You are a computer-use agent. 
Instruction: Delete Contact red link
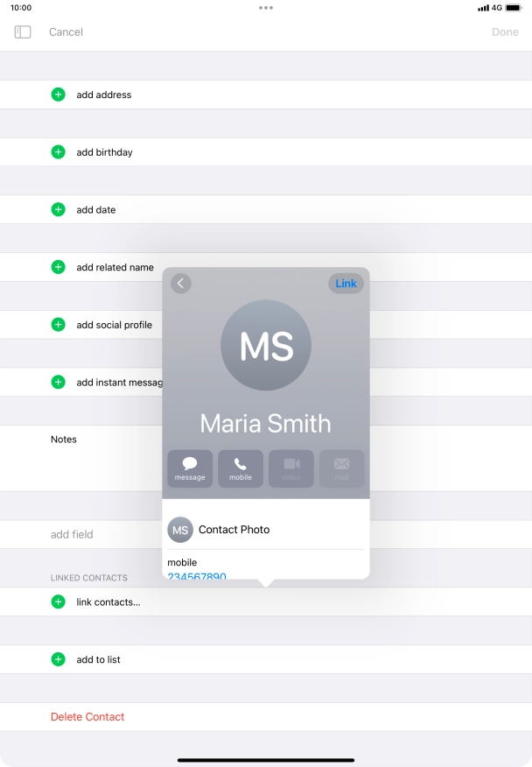coord(87,717)
